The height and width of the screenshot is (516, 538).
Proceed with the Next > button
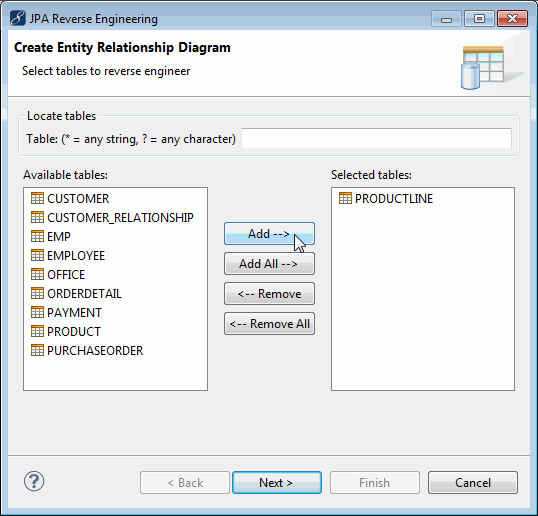[277, 483]
